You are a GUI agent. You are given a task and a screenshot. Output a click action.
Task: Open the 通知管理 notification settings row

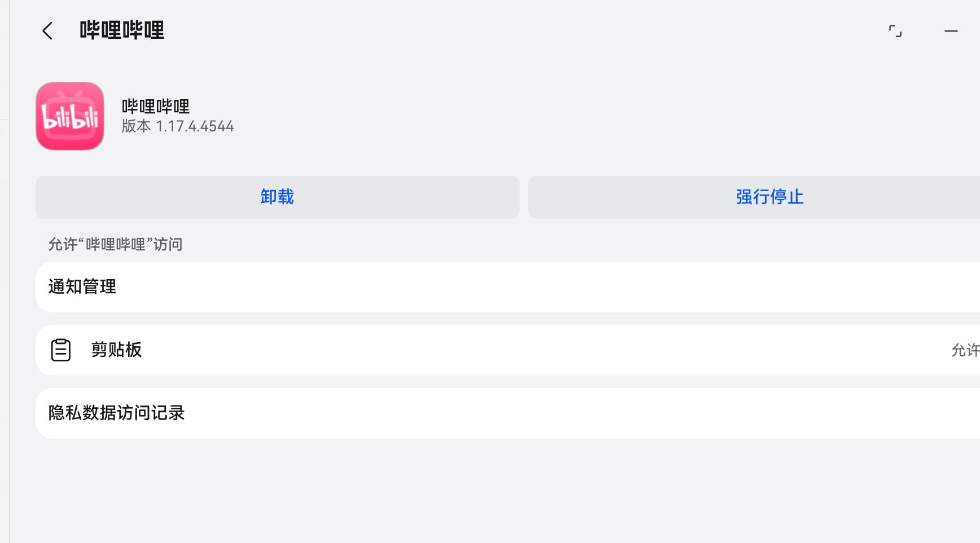click(x=82, y=287)
